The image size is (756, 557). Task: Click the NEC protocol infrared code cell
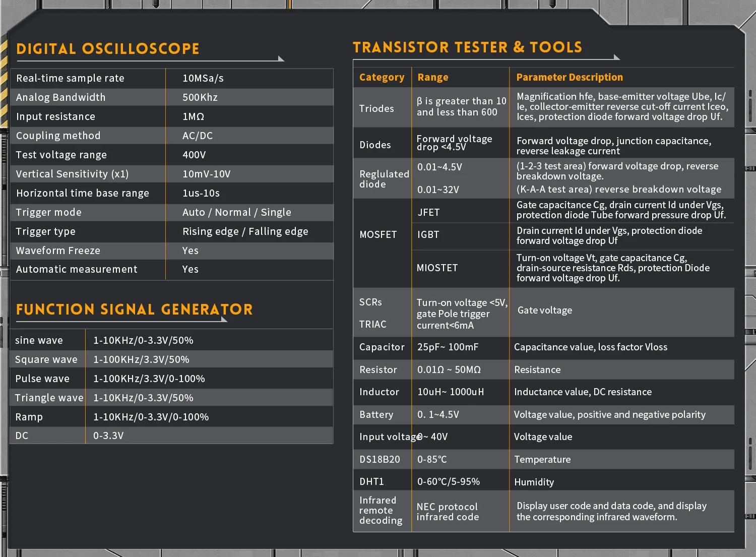point(448,512)
